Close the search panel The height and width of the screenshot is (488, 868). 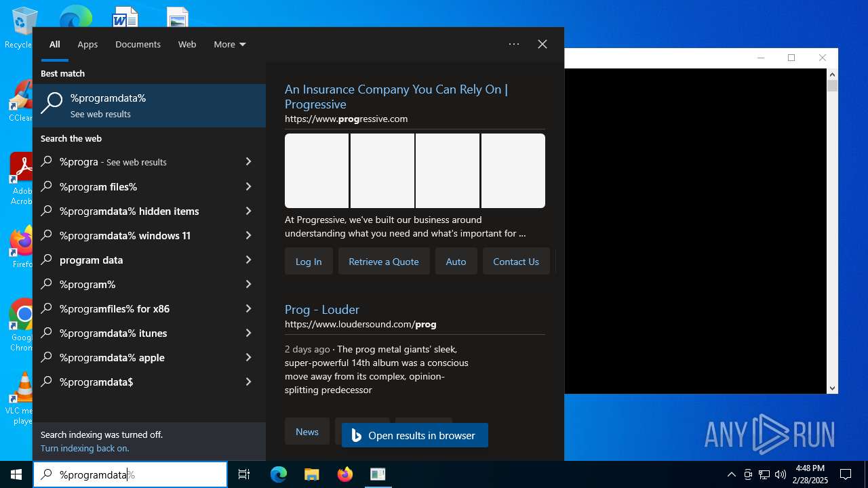pyautogui.click(x=542, y=44)
